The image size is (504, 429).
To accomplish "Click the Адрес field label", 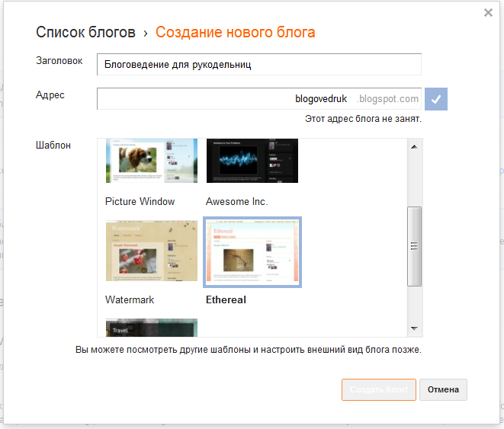I will (50, 95).
